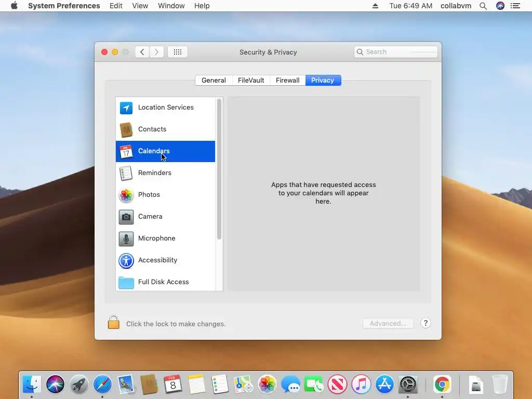Open iTunes music note icon in dock
Screen dimensions: 532x399
pyautogui.click(x=361, y=384)
